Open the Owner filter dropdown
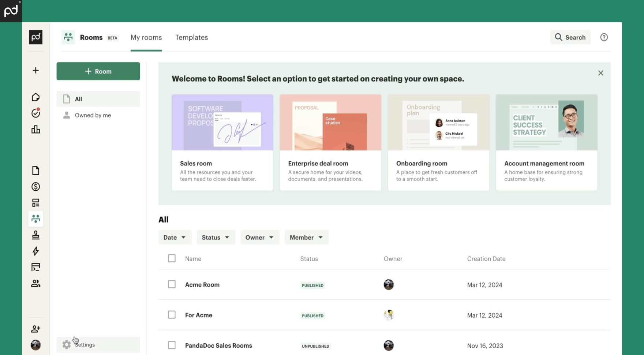Image resolution: width=644 pixels, height=355 pixels. point(260,238)
